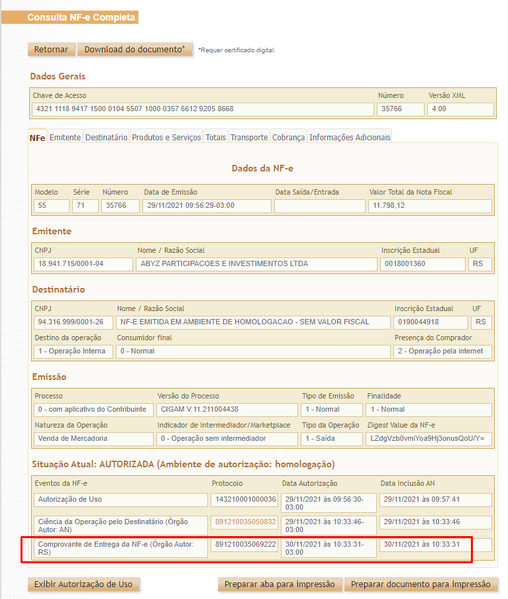Image resolution: width=508 pixels, height=599 pixels.
Task: Show the Informações Adicionais tab
Action: tap(350, 137)
